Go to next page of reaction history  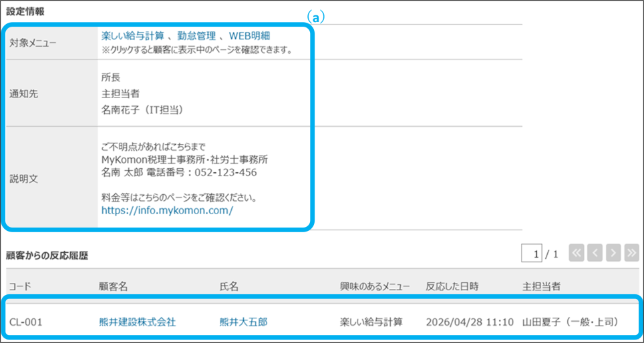(613, 254)
